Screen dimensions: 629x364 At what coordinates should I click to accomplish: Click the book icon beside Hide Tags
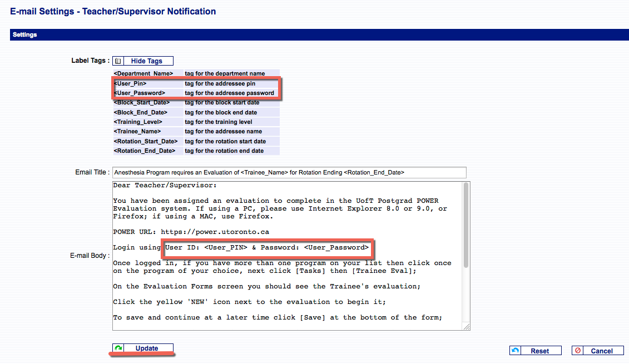[118, 61]
